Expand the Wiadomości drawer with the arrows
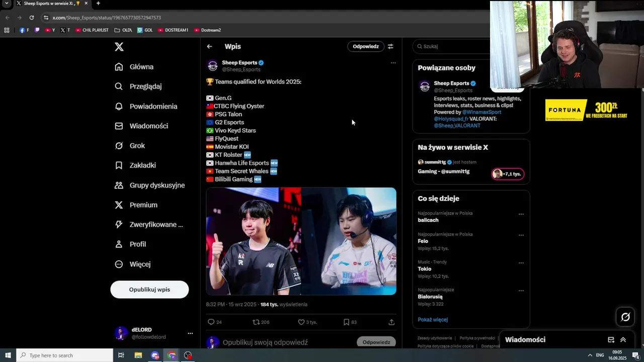 [623, 340]
